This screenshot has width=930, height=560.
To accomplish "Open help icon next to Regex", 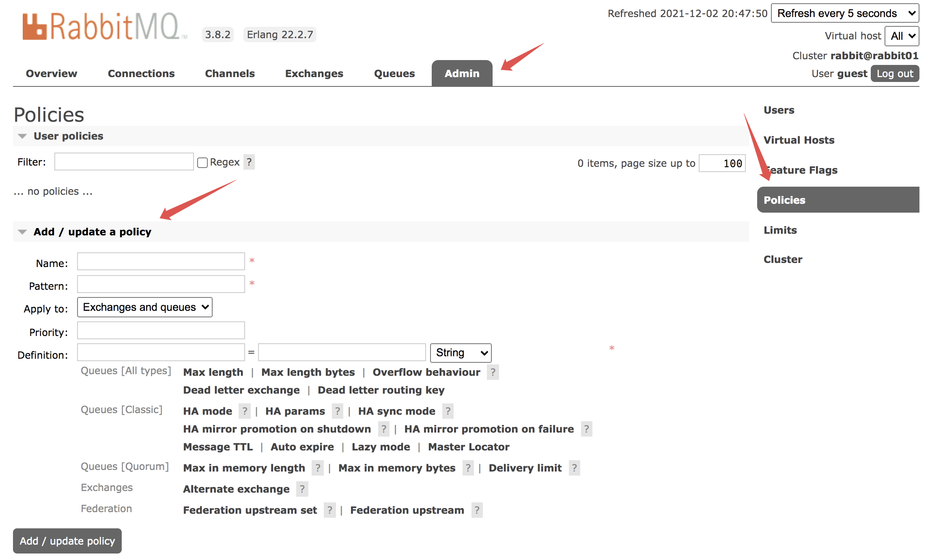I will pos(249,162).
